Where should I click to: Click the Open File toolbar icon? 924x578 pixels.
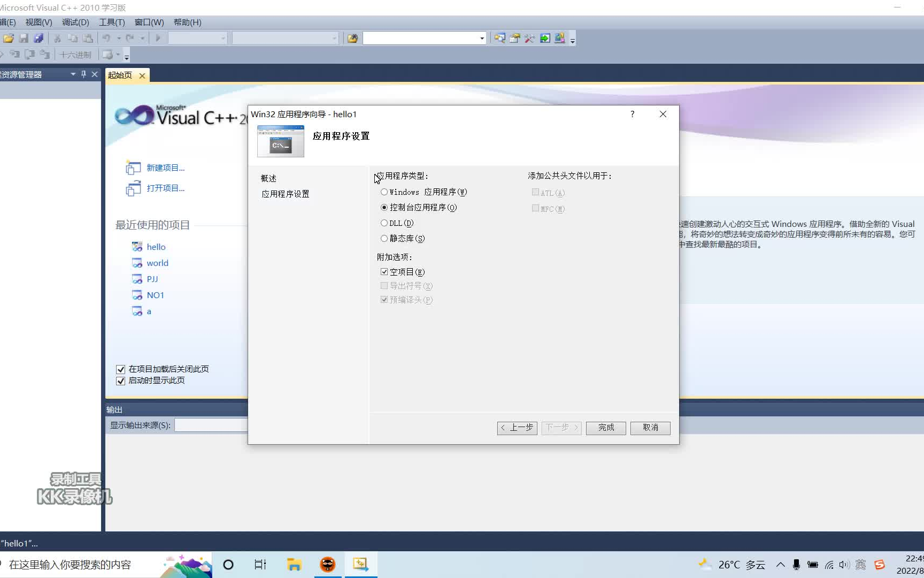(9, 39)
